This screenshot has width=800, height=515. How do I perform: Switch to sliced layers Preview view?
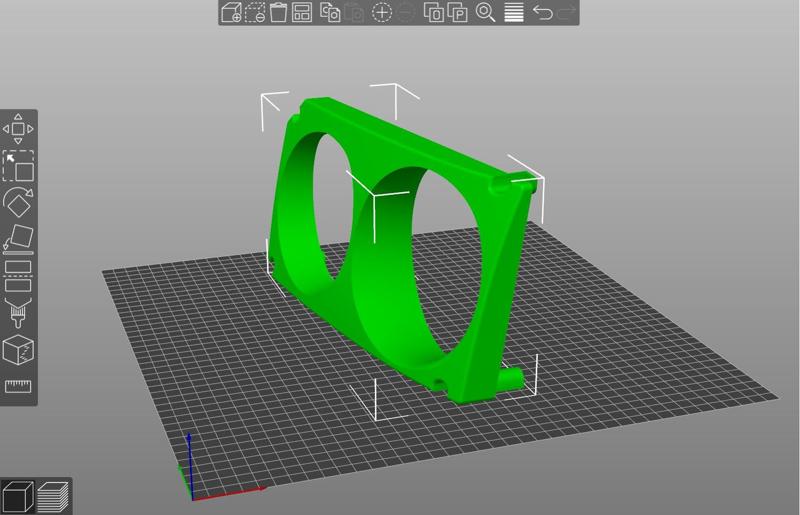(x=53, y=497)
